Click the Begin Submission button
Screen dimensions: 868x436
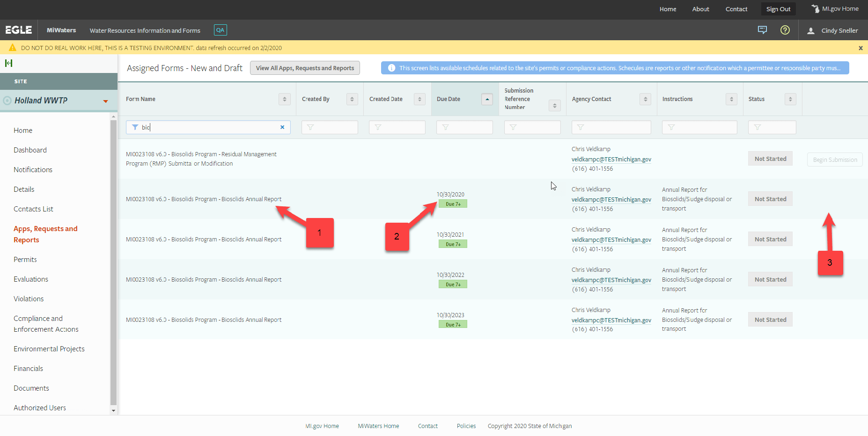point(835,160)
